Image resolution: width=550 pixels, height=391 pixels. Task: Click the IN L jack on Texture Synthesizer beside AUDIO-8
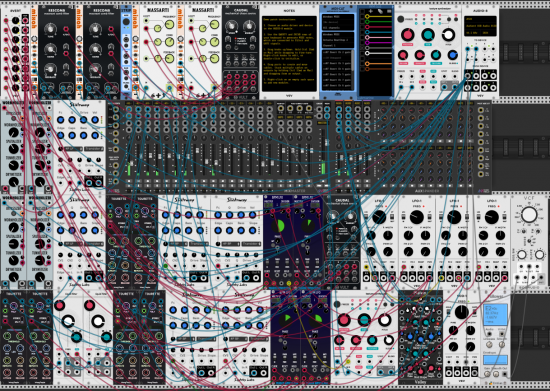coord(401,87)
